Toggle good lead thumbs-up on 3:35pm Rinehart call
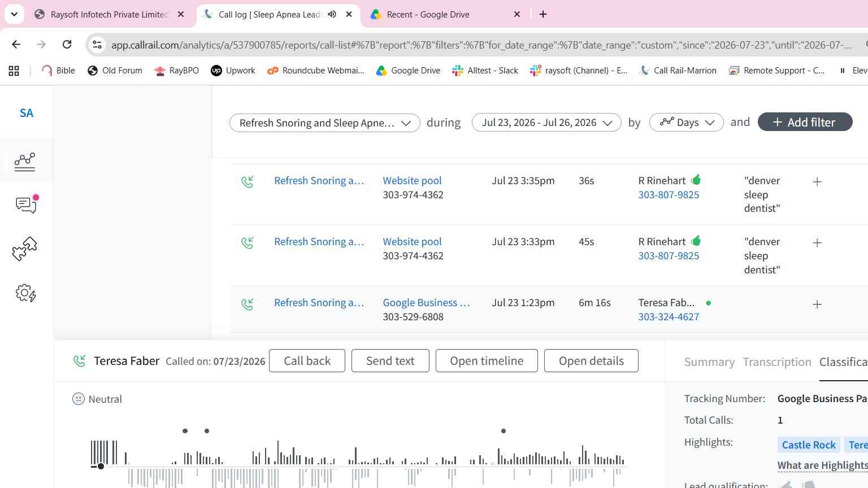Image resolution: width=868 pixels, height=488 pixels. 696,180
